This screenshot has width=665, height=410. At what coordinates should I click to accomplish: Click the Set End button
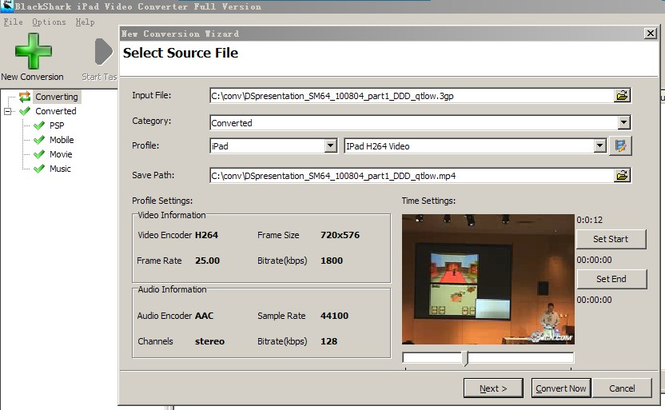611,279
